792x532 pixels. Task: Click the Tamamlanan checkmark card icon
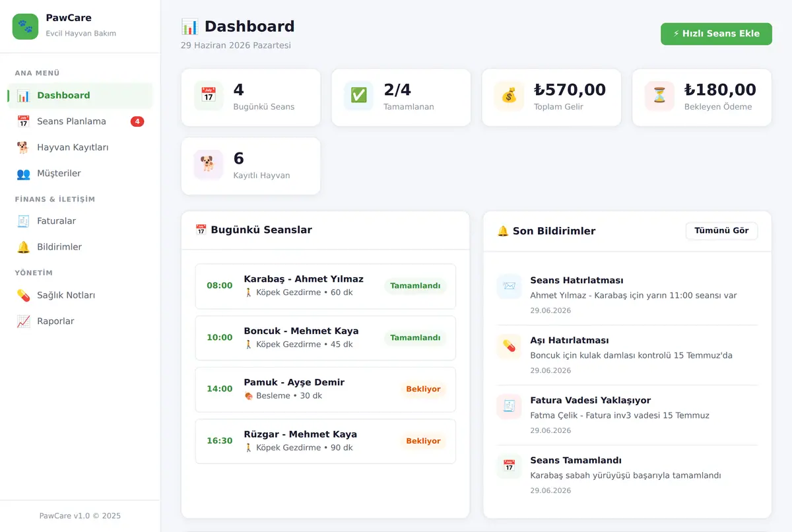pos(359,95)
